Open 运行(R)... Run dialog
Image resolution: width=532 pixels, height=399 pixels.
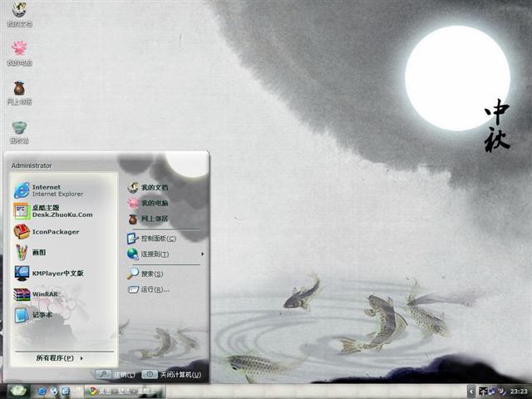(148, 289)
